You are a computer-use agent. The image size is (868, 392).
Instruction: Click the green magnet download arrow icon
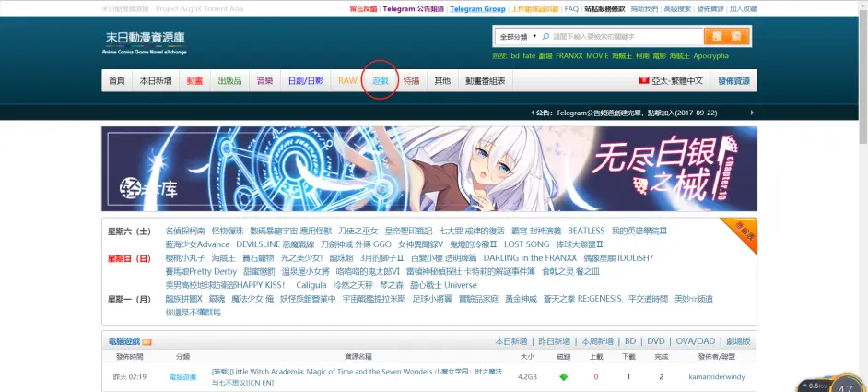pyautogui.click(x=564, y=377)
